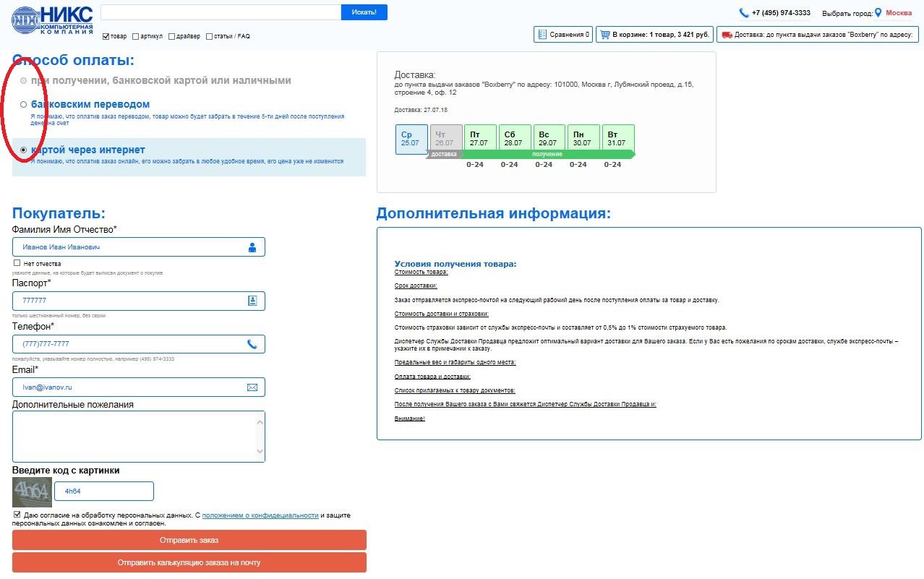This screenshot has height=579, width=924.
Task: Expand the Срок доставки section
Action: [x=416, y=286]
